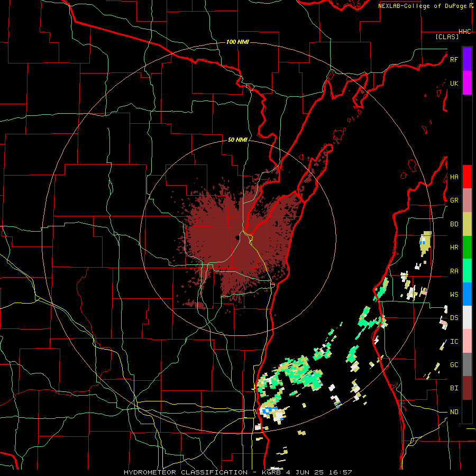This screenshot has height=476, width=476.
Task: Click the 100 NMI range ring label
Action: coord(237,42)
